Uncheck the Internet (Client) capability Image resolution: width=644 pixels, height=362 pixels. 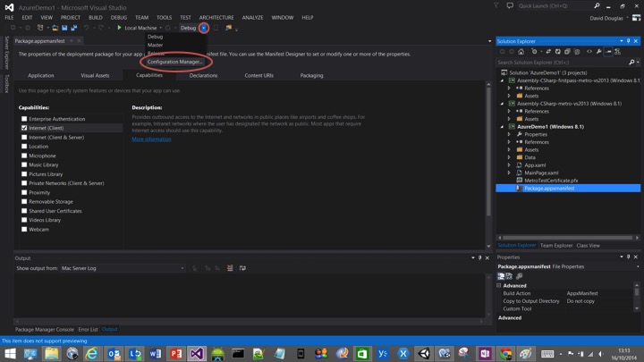tap(24, 128)
